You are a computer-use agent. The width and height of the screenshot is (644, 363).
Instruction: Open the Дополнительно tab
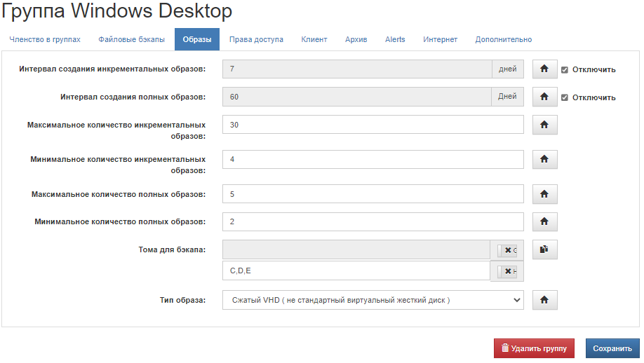pyautogui.click(x=504, y=39)
